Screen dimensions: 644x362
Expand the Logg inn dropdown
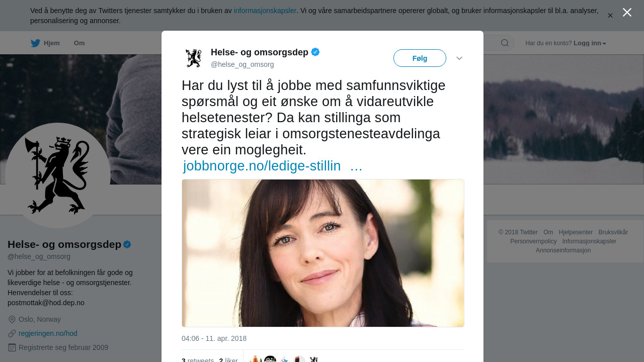590,43
